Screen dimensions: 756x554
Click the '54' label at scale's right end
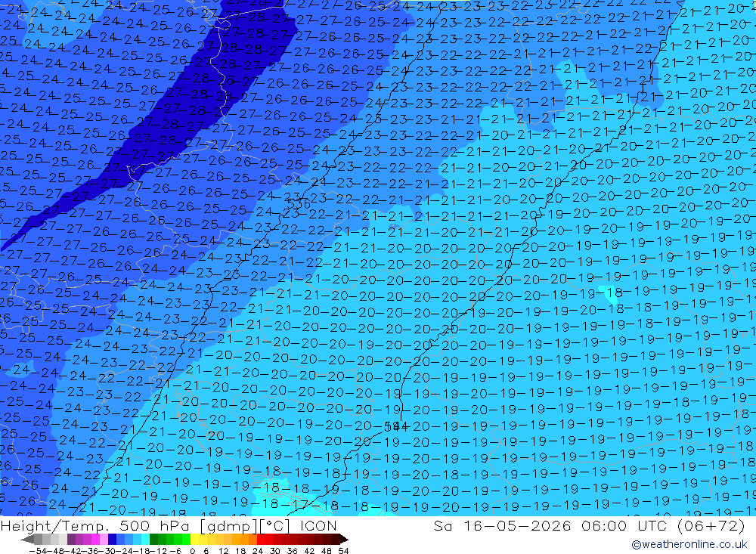[343, 551]
